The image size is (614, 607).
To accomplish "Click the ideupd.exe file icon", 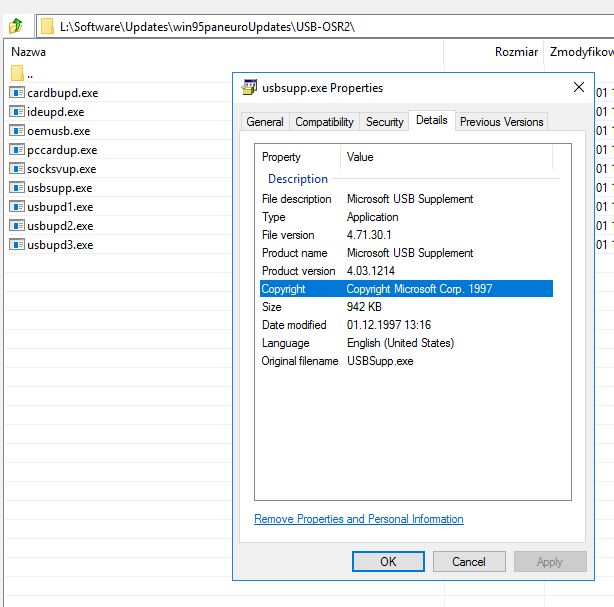I will (x=17, y=112).
